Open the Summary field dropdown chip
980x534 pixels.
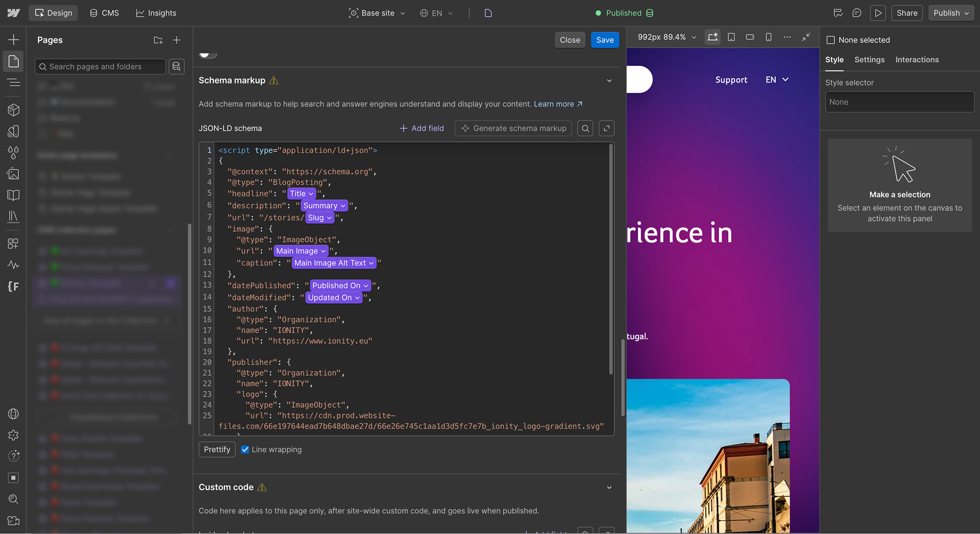pyautogui.click(x=324, y=206)
